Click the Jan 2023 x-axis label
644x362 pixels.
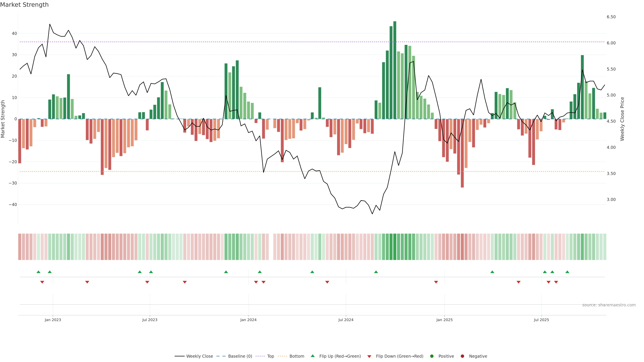point(53,320)
